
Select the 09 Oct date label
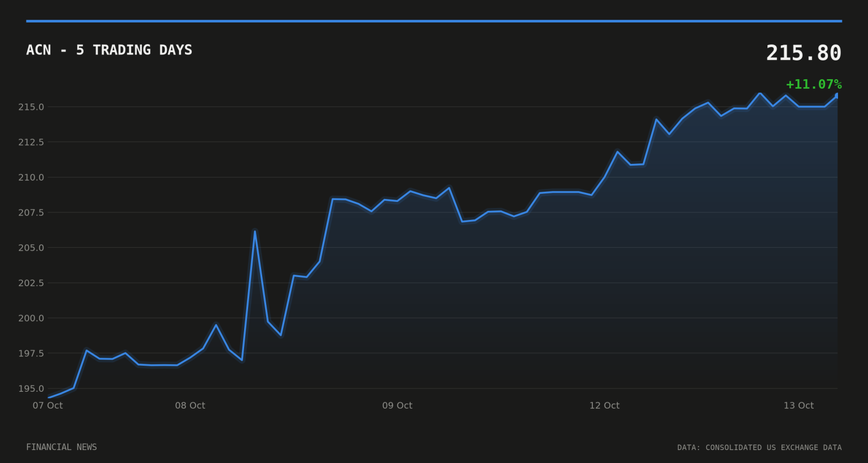(397, 405)
